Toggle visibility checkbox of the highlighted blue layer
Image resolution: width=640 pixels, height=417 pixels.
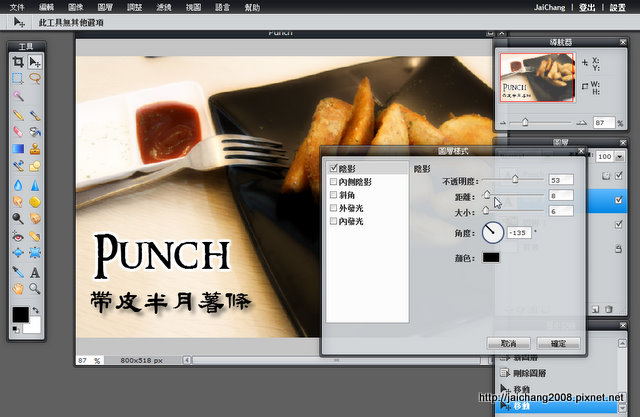click(x=619, y=200)
